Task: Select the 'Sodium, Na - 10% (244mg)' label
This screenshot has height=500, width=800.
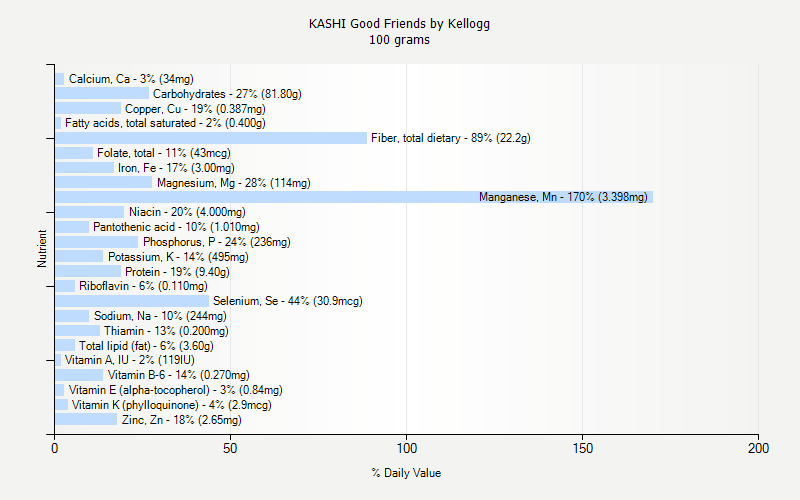Action: (160, 316)
